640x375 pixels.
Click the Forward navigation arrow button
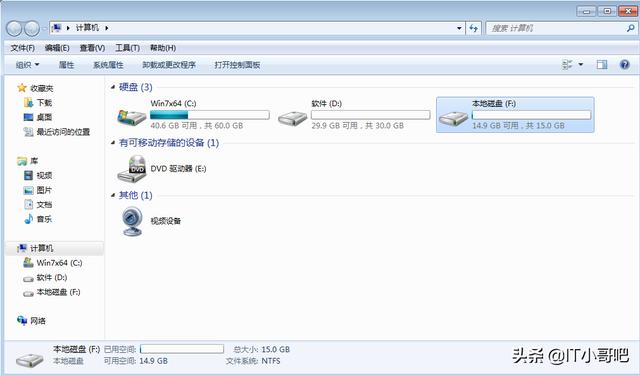32,28
